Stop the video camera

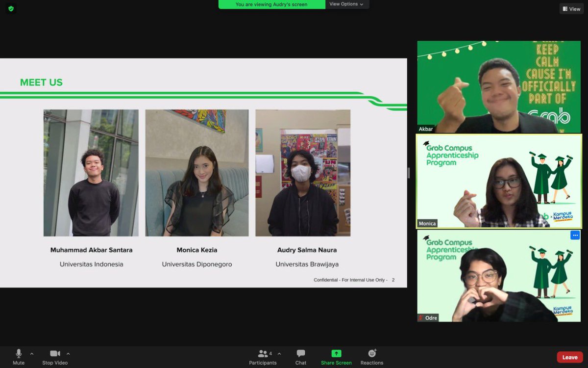click(x=55, y=357)
